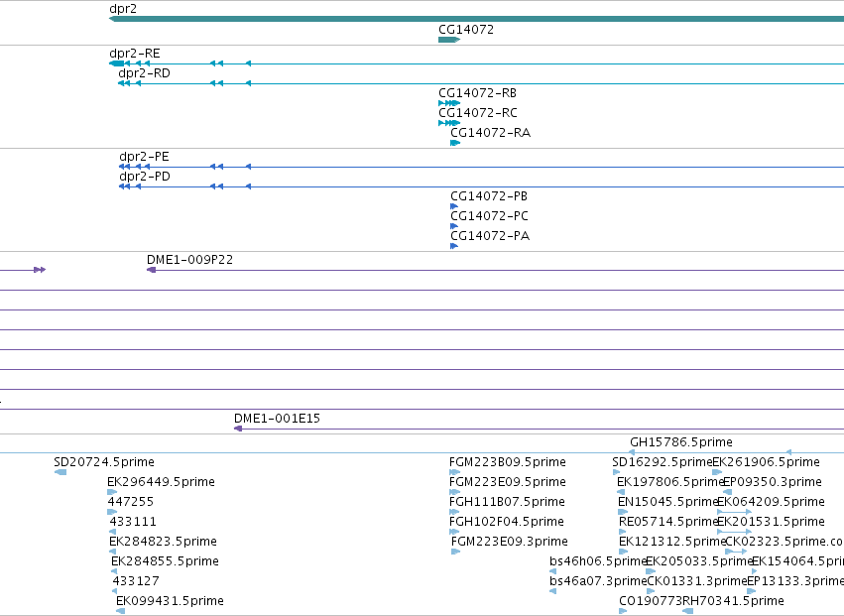Select the FGM223E09.3prime label
The height and width of the screenshot is (616, 844).
(510, 542)
